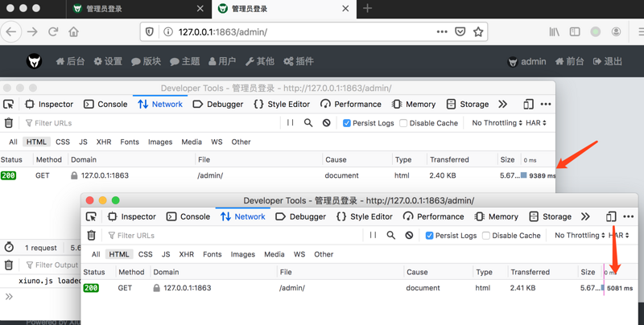The height and width of the screenshot is (325, 644).
Task: Sort by Transferred column in front DevTools
Action: [530, 272]
